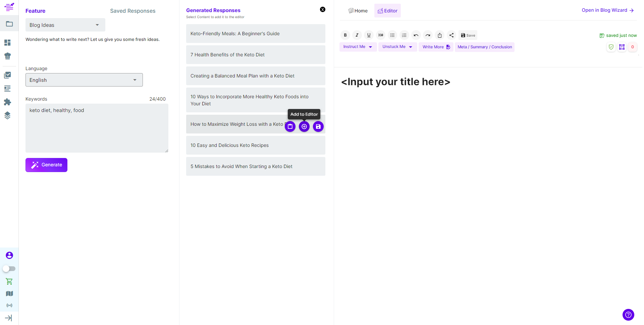Open the chef hat recipes icon
Viewport: 644px width, 325px height.
(7, 56)
